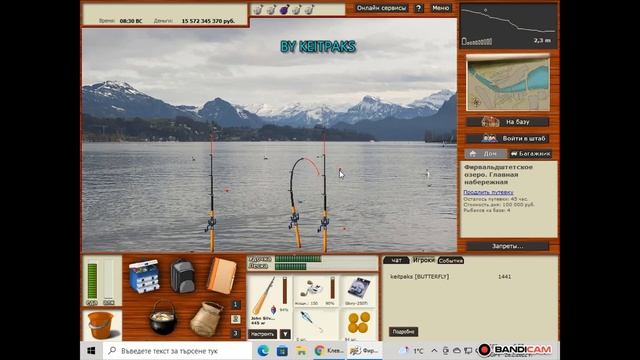Image resolution: width=640 pixels, height=360 pixels.
Task: Click the На базу button
Action: 508,122
